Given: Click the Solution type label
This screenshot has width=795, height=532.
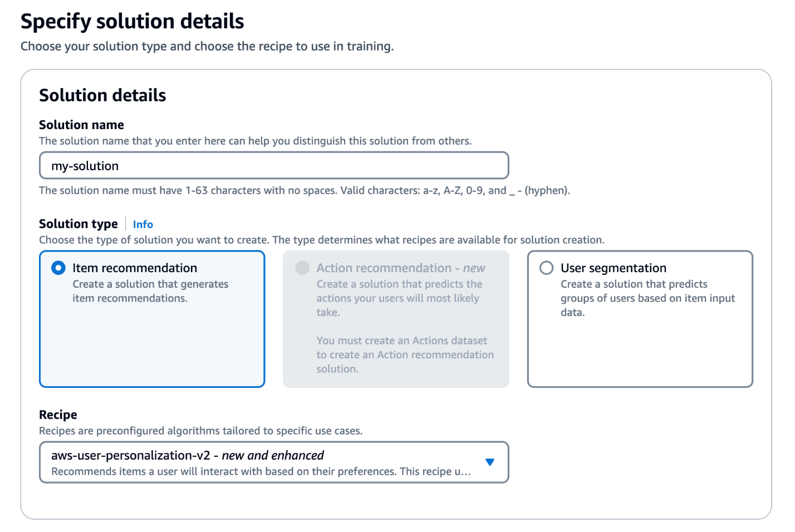Looking at the screenshot, I should [x=78, y=224].
